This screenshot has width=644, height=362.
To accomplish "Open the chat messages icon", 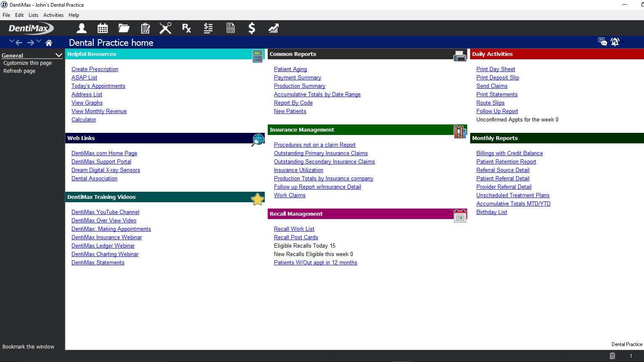I will pos(602,42).
